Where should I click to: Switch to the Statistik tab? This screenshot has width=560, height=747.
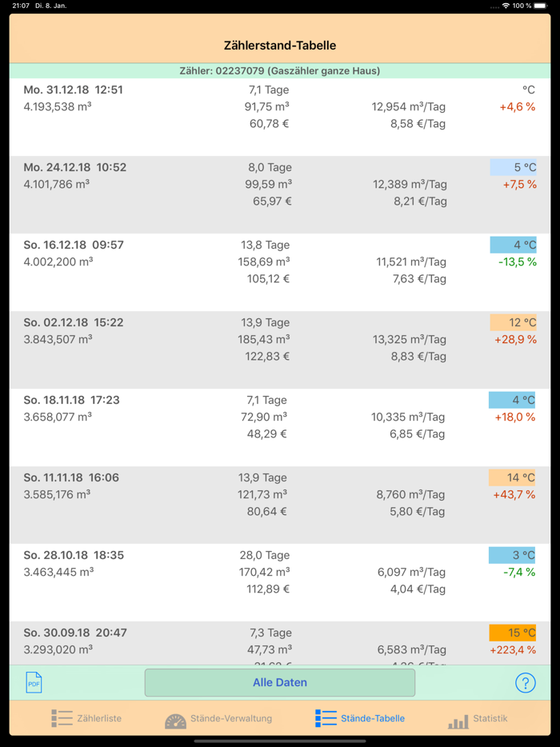490,718
